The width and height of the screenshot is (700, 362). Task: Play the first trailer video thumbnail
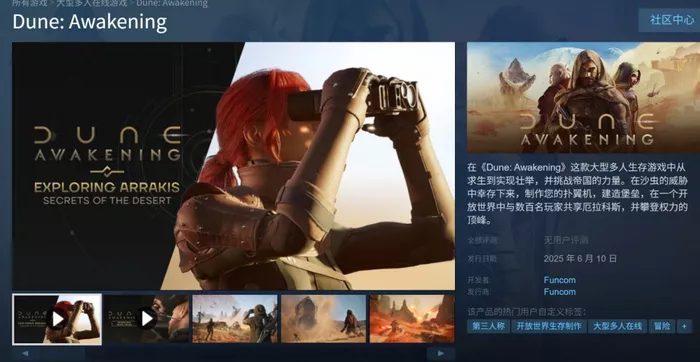tap(57, 319)
